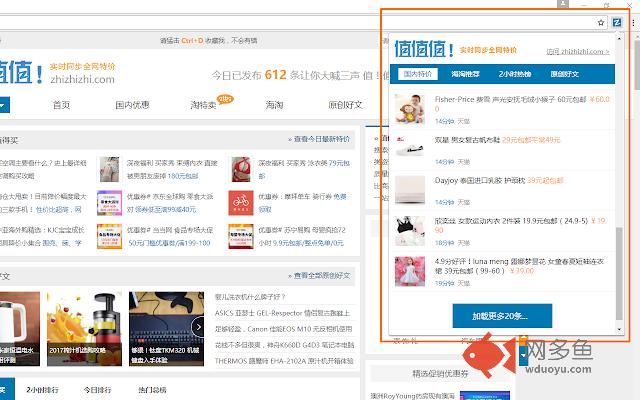This screenshot has width=640, height=400.
Task: Open the 神舟K660D G4D3 laptop article
Action: 284,345
